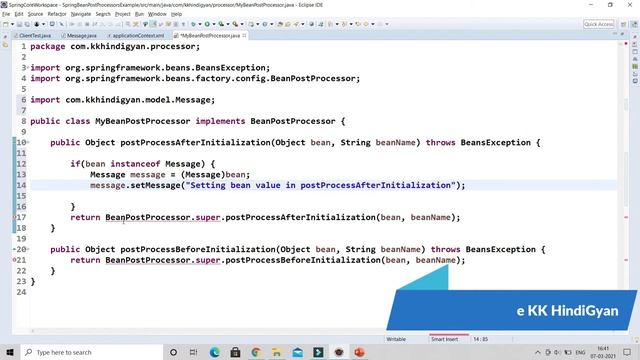640x360 pixels.
Task: Select the Java perspective icon at top right
Action: click(x=634, y=24)
